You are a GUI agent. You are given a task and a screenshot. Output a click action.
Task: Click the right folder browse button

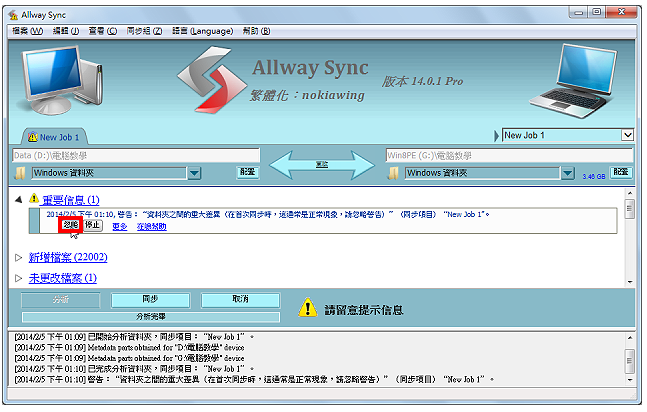(x=621, y=172)
